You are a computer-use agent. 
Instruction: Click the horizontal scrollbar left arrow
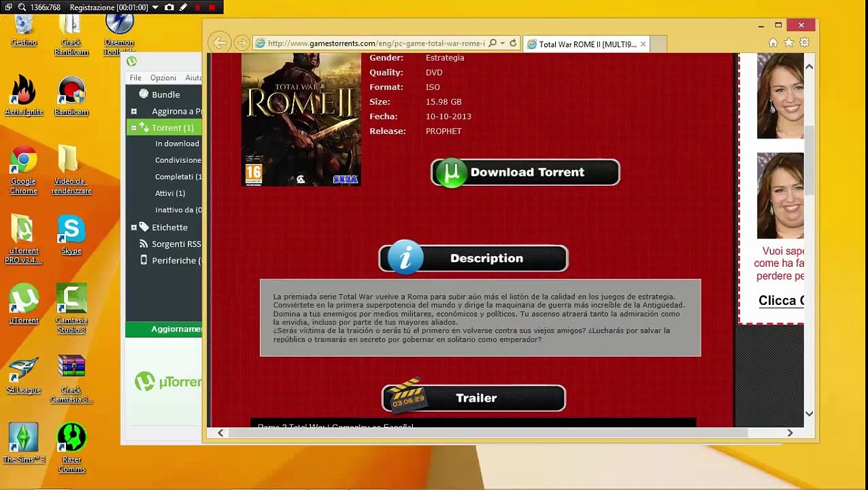(x=220, y=433)
